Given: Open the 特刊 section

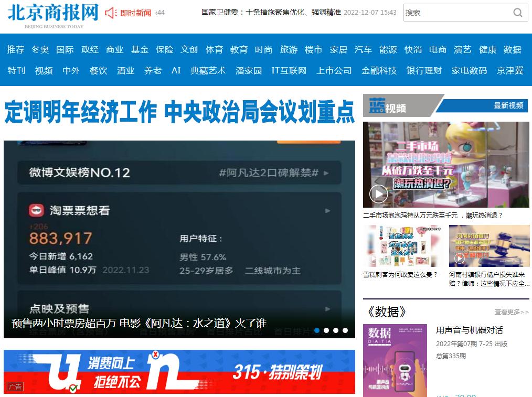Looking at the screenshot, I should click(x=16, y=70).
